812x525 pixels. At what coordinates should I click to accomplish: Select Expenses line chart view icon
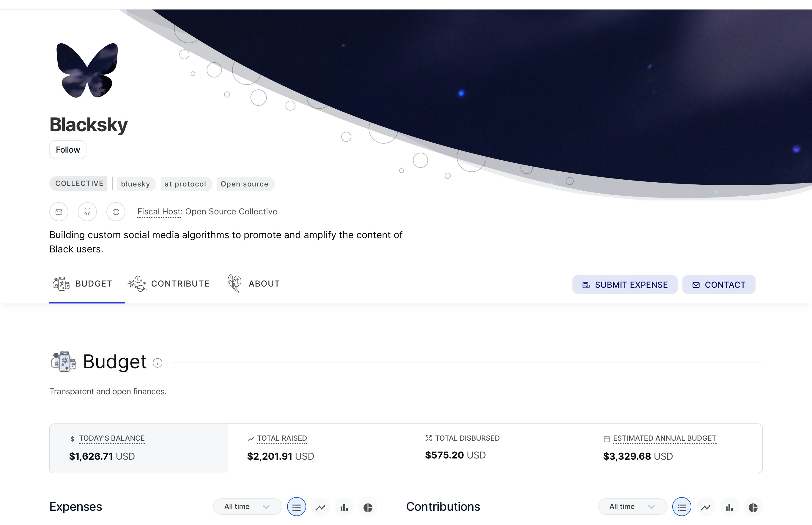pyautogui.click(x=320, y=507)
